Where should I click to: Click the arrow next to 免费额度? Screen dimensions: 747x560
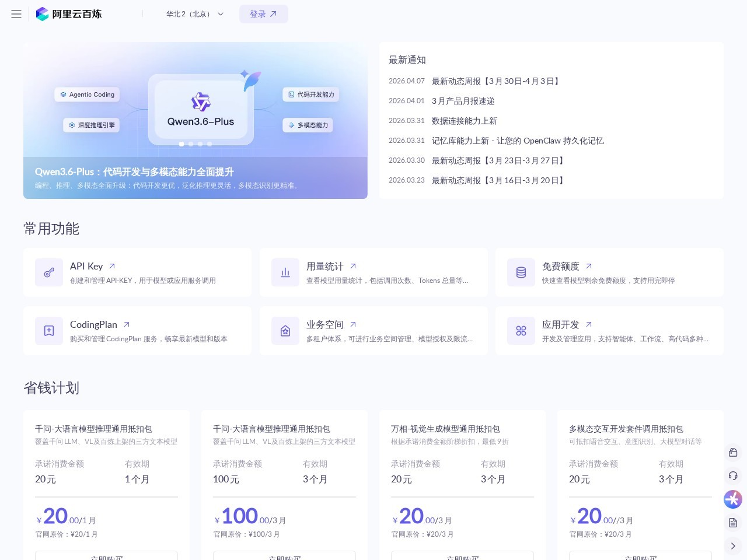point(589,266)
